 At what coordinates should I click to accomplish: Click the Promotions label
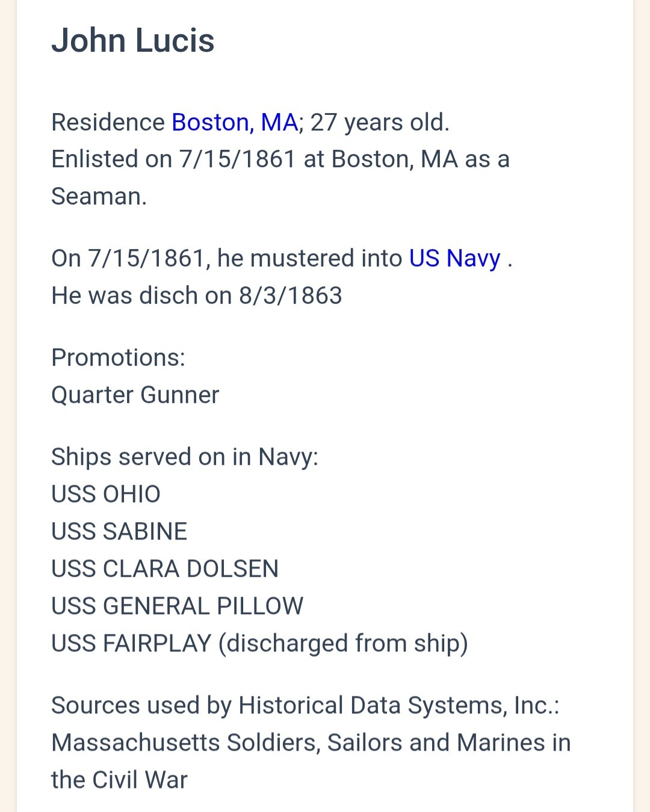click(118, 358)
